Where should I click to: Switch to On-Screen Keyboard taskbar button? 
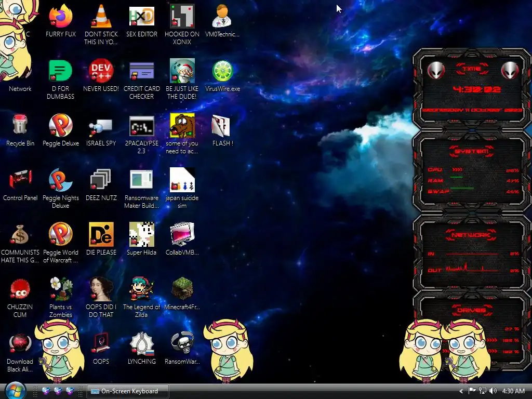(128, 391)
